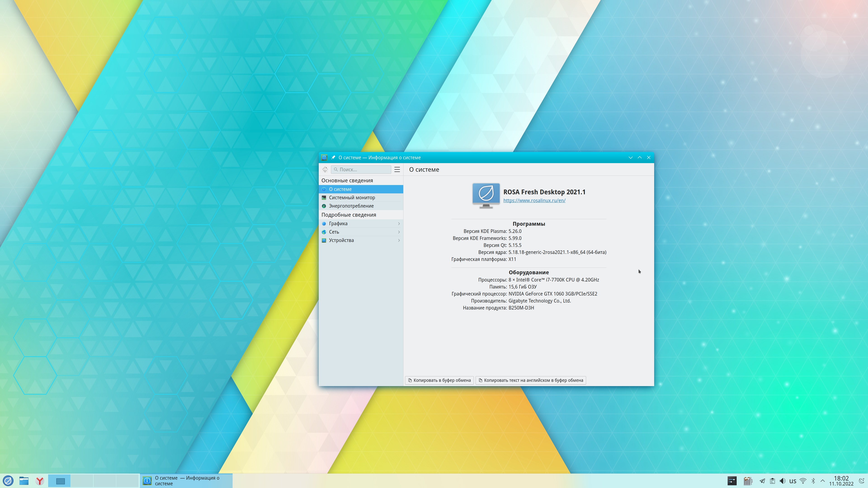Select Системный монитор in the sidebar

[x=352, y=198]
